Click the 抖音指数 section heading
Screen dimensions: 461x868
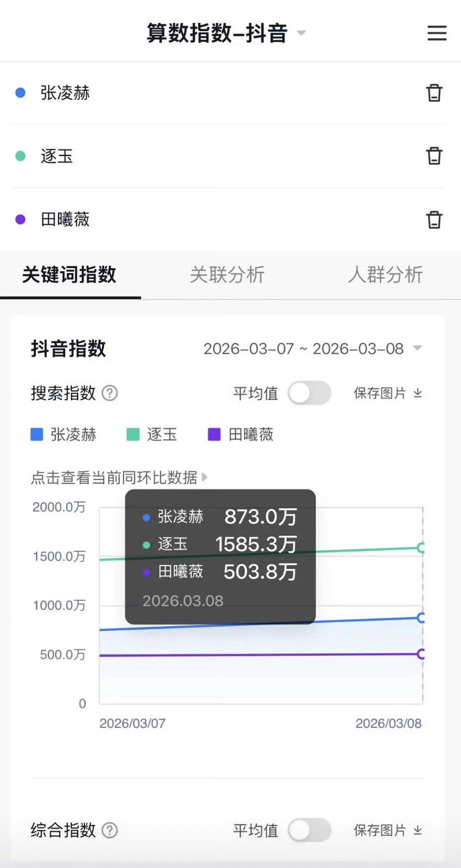(69, 349)
